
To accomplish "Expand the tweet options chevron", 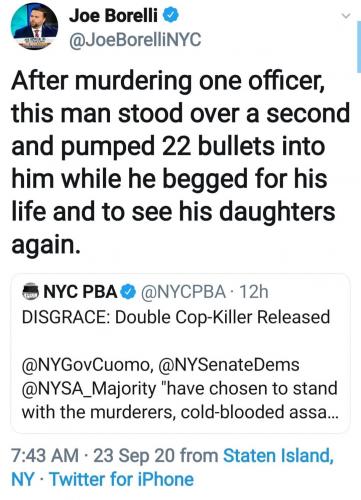I will [347, 15].
